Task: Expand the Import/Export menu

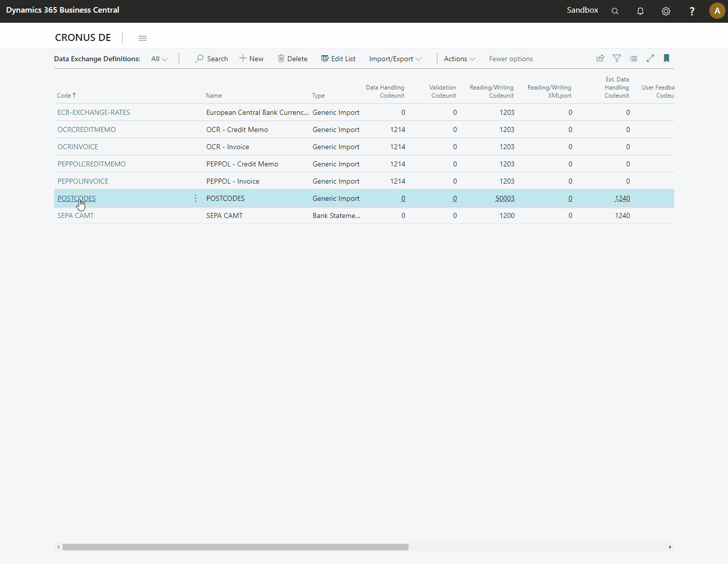Action: click(395, 59)
